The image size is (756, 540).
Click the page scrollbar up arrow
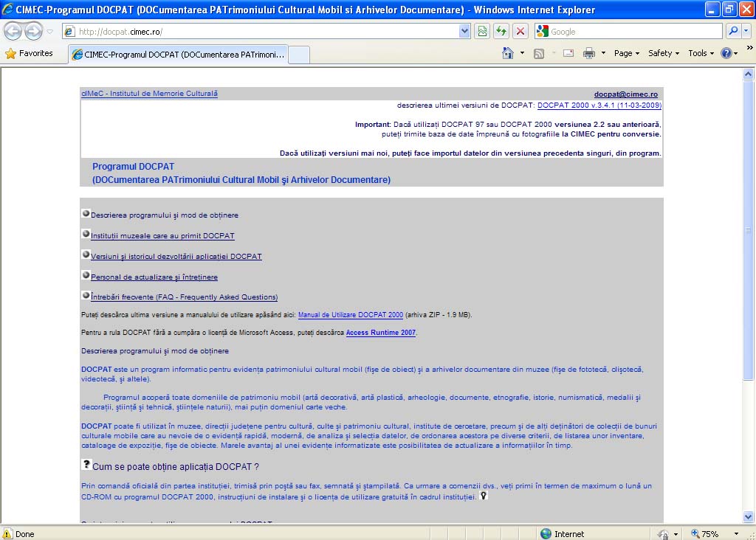(749, 74)
